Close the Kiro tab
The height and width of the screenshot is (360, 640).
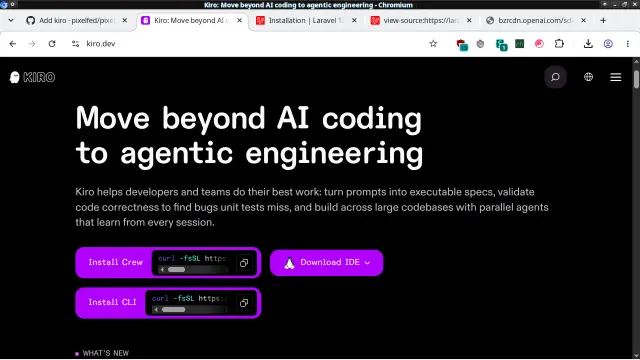coord(240,20)
